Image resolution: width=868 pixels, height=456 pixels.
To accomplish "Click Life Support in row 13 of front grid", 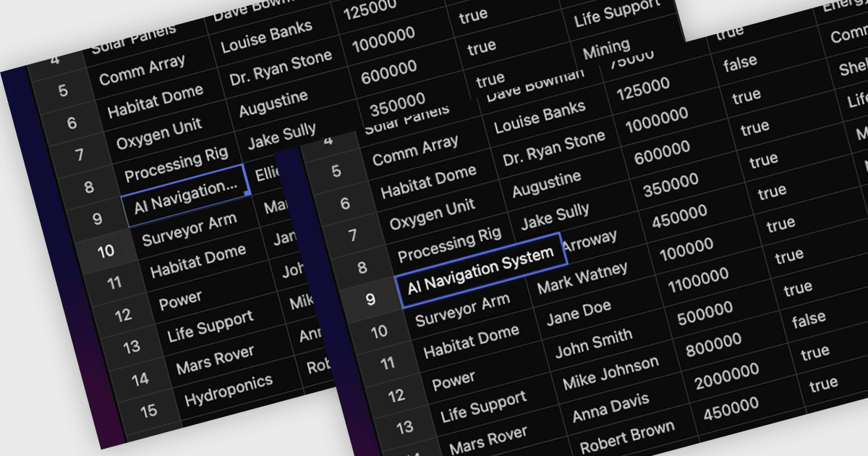I will click(484, 406).
